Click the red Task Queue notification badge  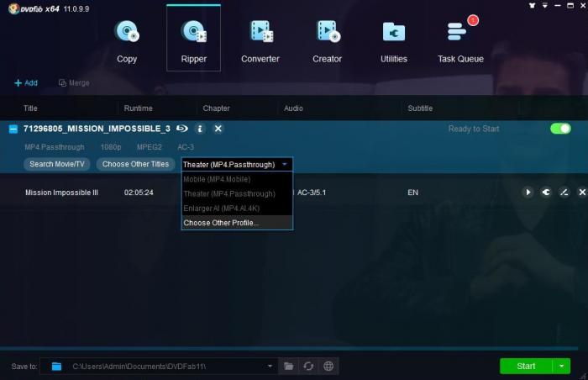coord(473,20)
